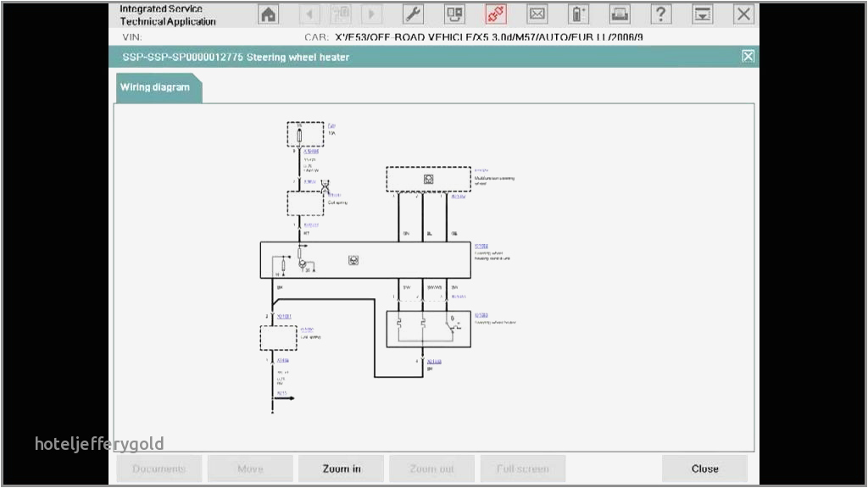Viewport: 868px width, 488px height.
Task: Click the Full screen button
Action: coord(523,468)
